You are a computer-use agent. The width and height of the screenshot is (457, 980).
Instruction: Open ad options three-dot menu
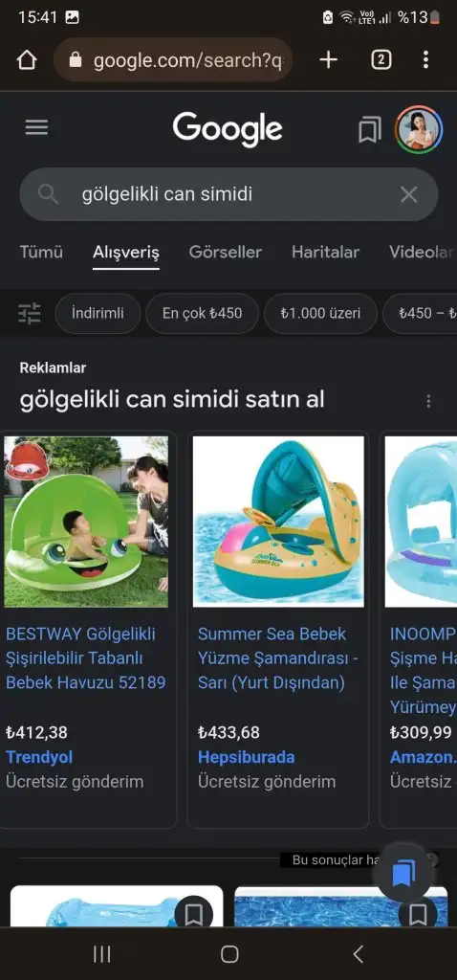[x=428, y=401]
